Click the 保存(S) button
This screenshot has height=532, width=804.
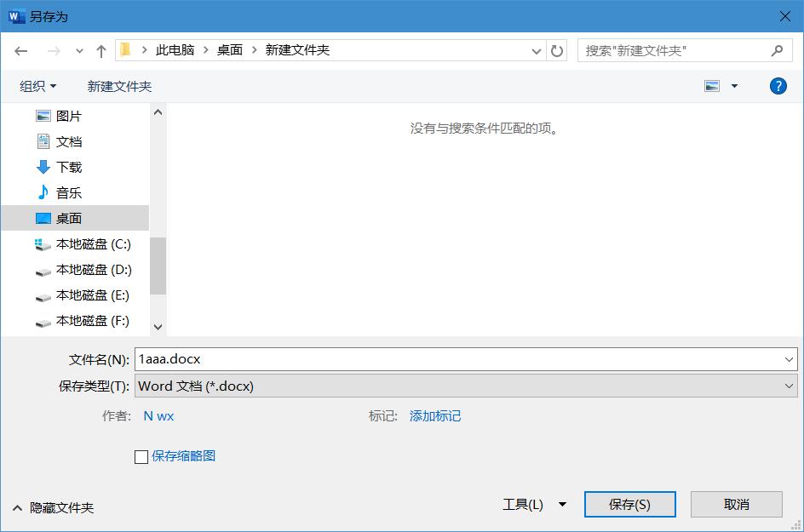(x=629, y=504)
